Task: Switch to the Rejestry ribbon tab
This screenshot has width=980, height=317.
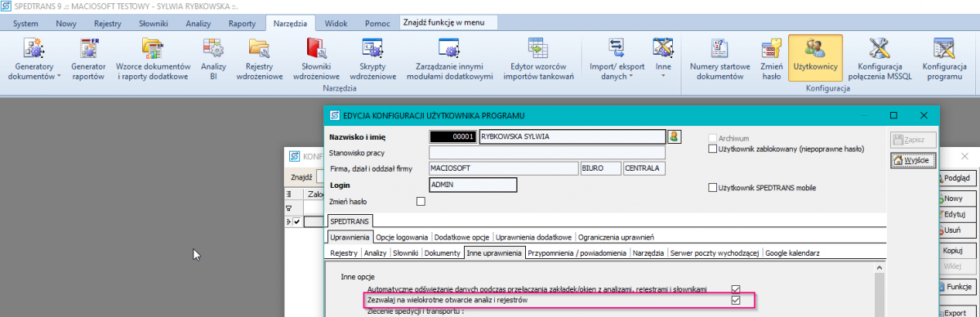Action: click(x=108, y=24)
